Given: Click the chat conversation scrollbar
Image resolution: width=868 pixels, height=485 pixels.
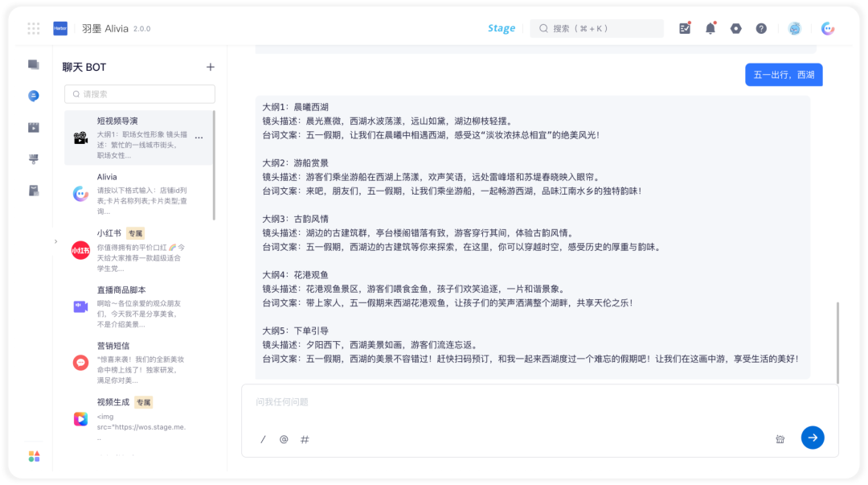Looking at the screenshot, I should [x=837, y=343].
